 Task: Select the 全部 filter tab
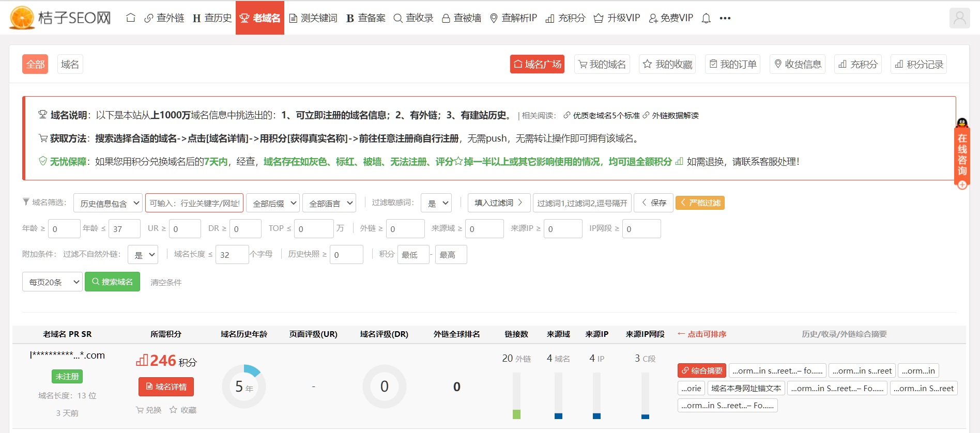[35, 64]
